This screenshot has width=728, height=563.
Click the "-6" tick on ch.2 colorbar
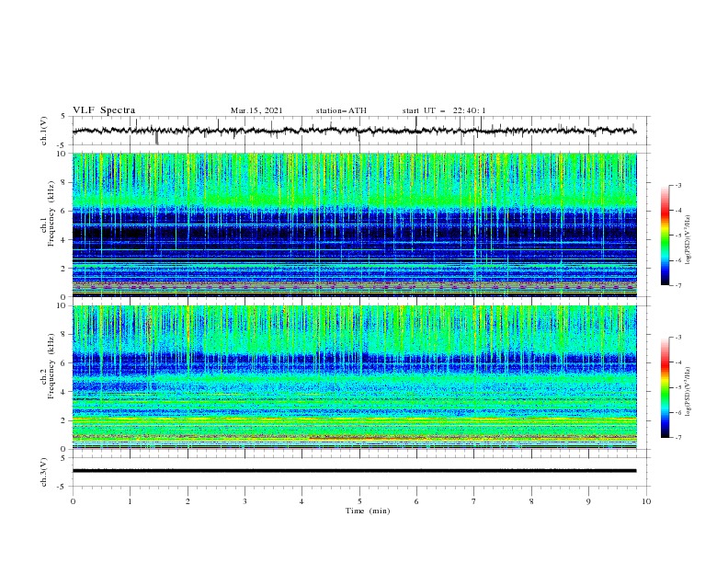tap(677, 412)
